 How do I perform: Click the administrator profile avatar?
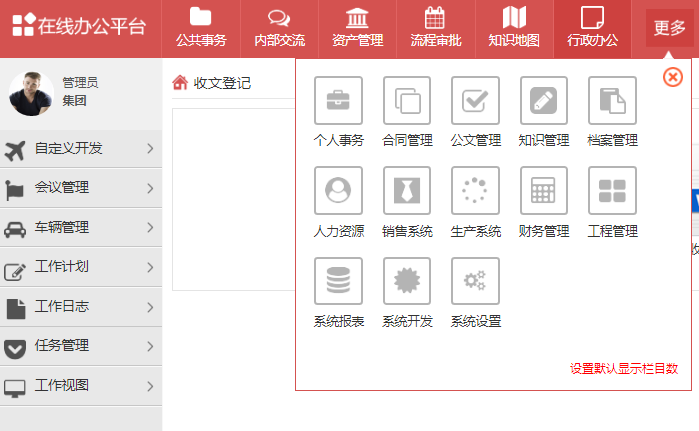pos(31,93)
